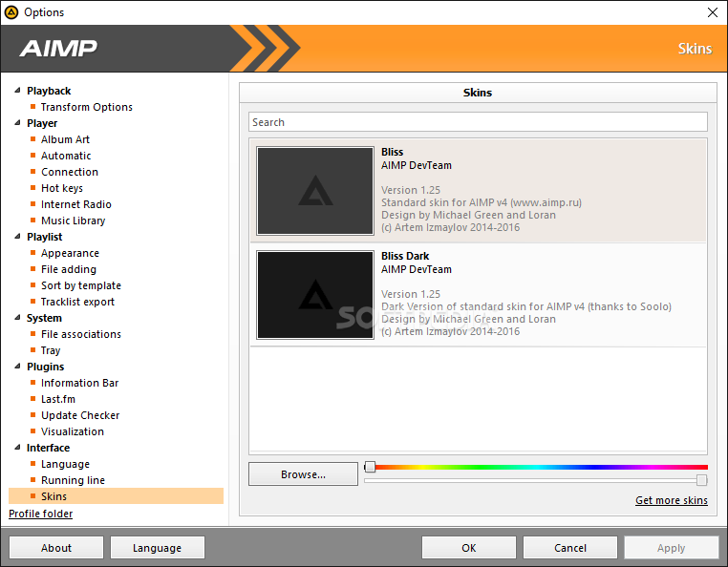Image resolution: width=728 pixels, height=567 pixels.
Task: Collapse the System tree section
Action: [x=17, y=318]
